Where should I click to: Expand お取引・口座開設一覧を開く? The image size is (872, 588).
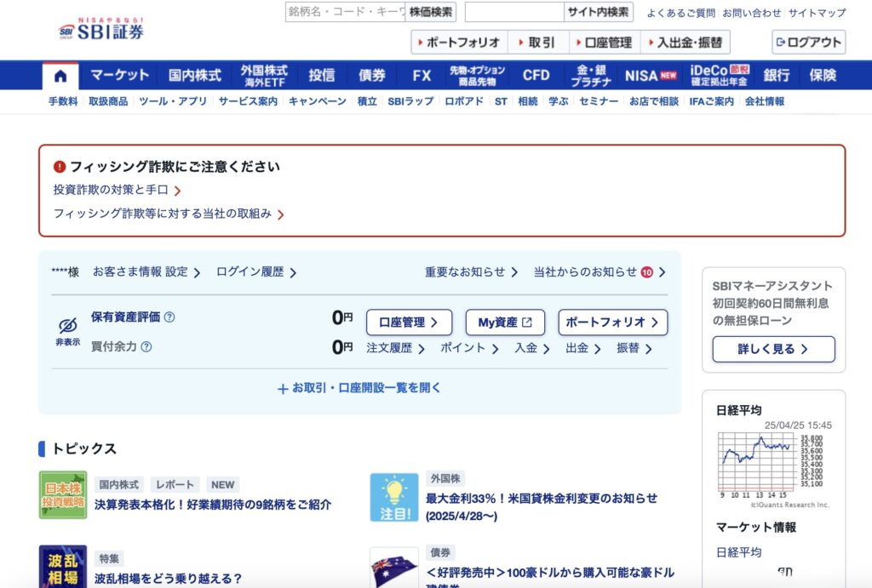click(x=359, y=388)
